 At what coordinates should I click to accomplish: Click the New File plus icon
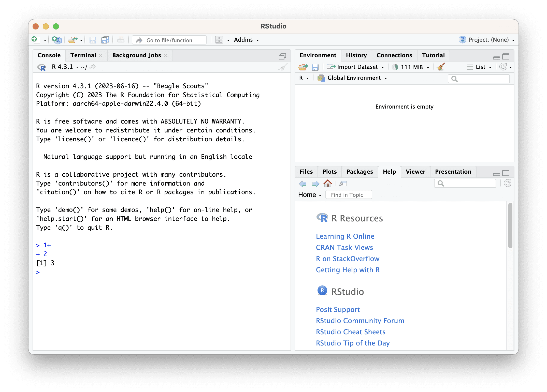pyautogui.click(x=34, y=40)
